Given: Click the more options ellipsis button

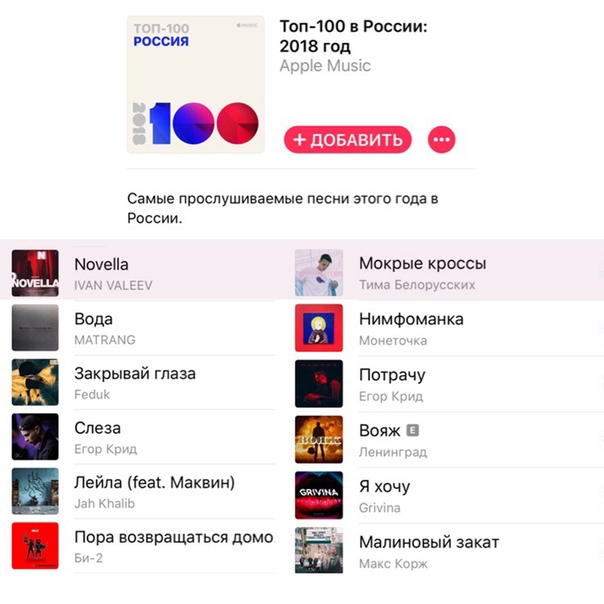Looking at the screenshot, I should click(441, 139).
